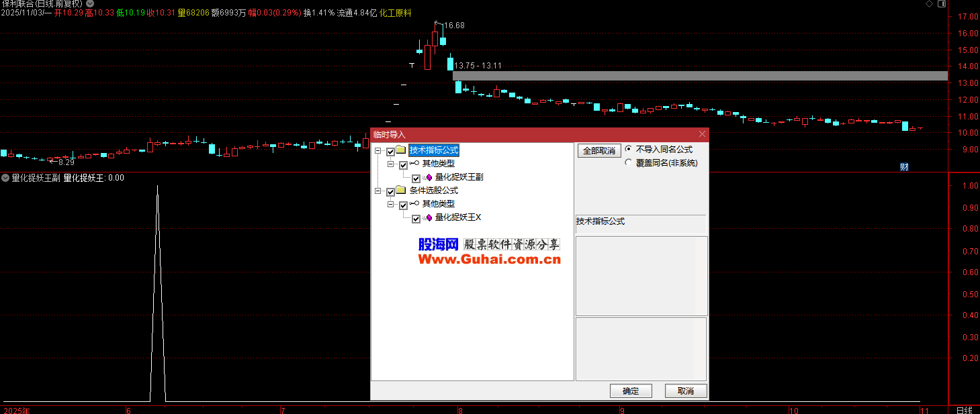Click the 确定 button

(x=631, y=391)
